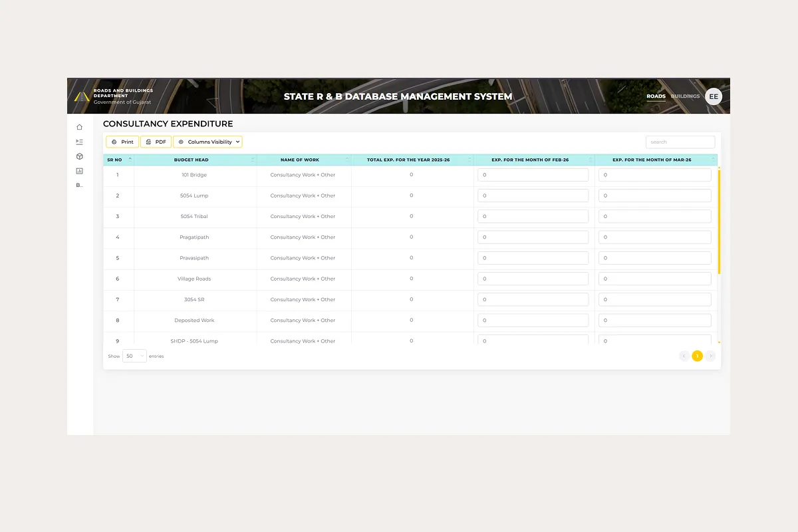Open the Show entries count dropdown
The width and height of the screenshot is (798, 532).
coord(134,356)
